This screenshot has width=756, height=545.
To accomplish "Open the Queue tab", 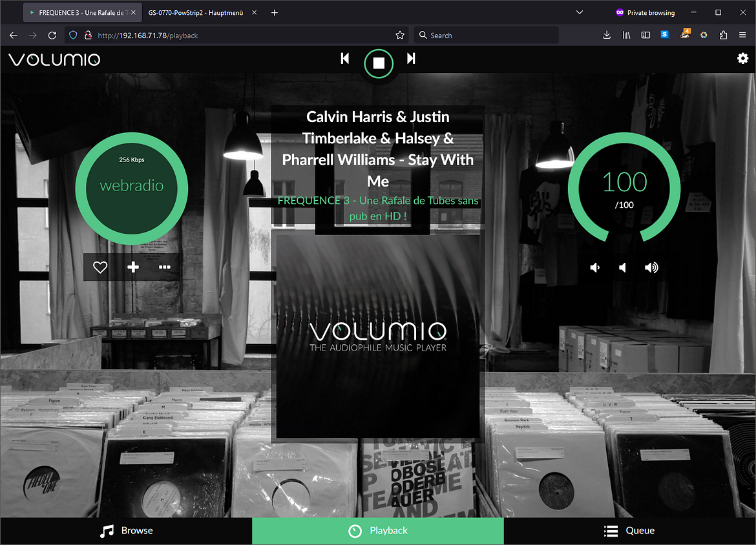I will coord(630,531).
